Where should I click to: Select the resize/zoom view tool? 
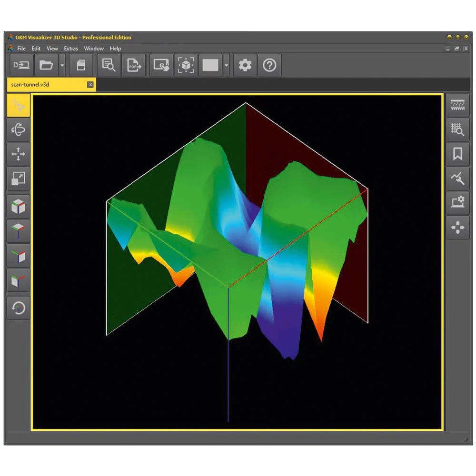[x=18, y=178]
